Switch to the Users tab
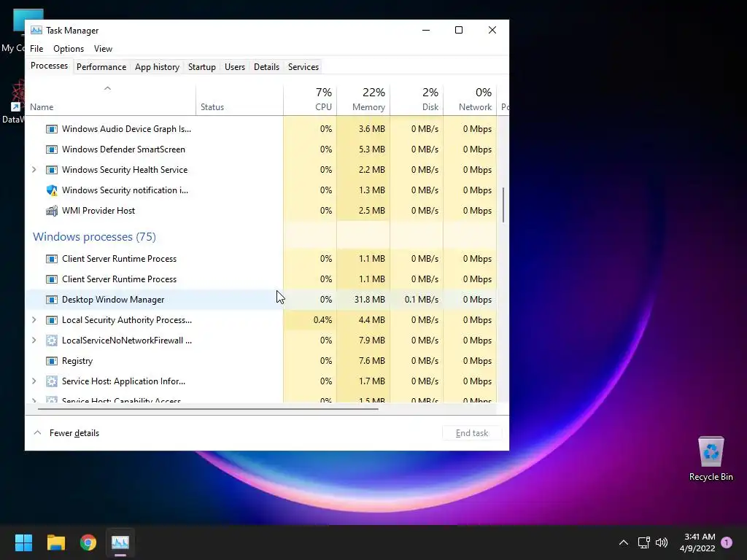The width and height of the screenshot is (747, 560). coord(235,67)
